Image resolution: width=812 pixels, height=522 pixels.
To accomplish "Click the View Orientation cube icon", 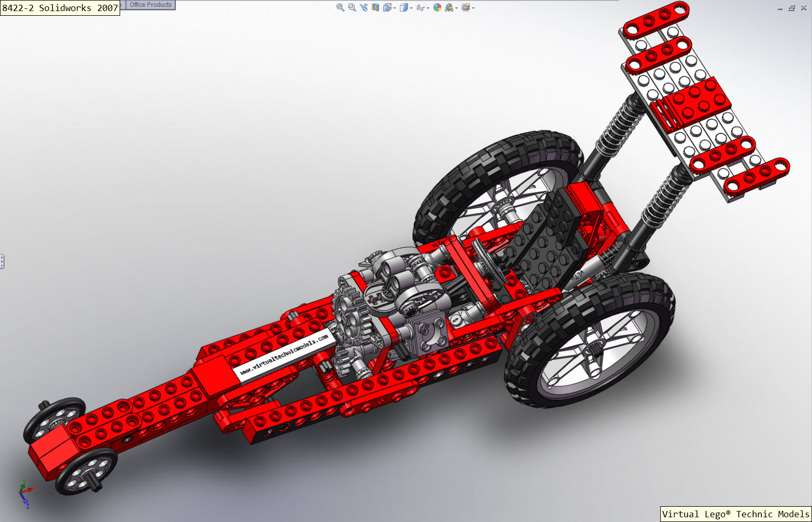I will tap(387, 7).
